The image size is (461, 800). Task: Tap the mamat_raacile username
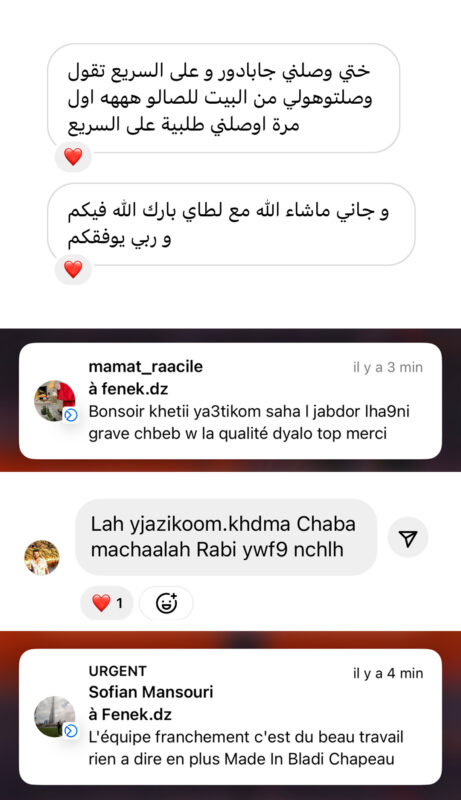coord(145,366)
